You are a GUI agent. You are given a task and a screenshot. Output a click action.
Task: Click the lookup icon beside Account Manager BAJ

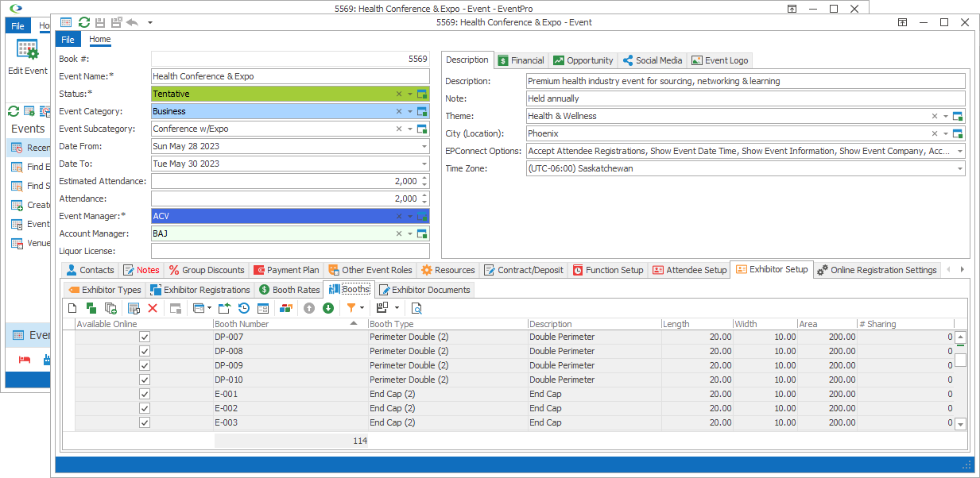point(423,233)
